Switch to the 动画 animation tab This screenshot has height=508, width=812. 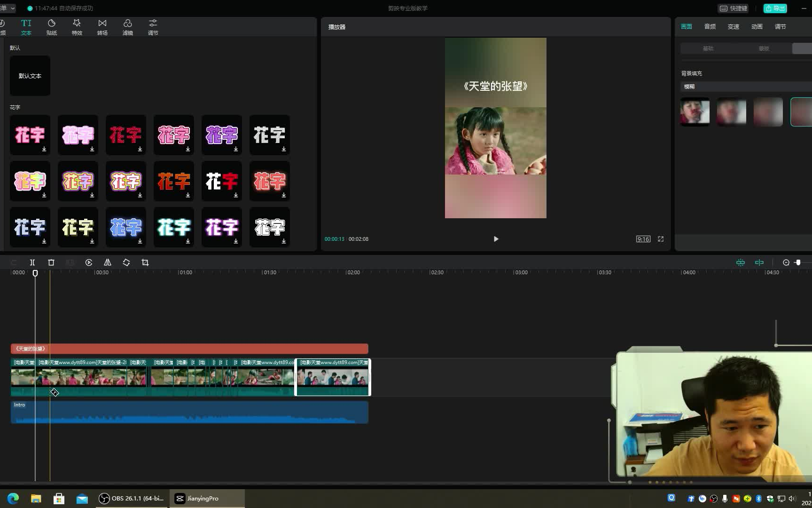click(x=757, y=27)
